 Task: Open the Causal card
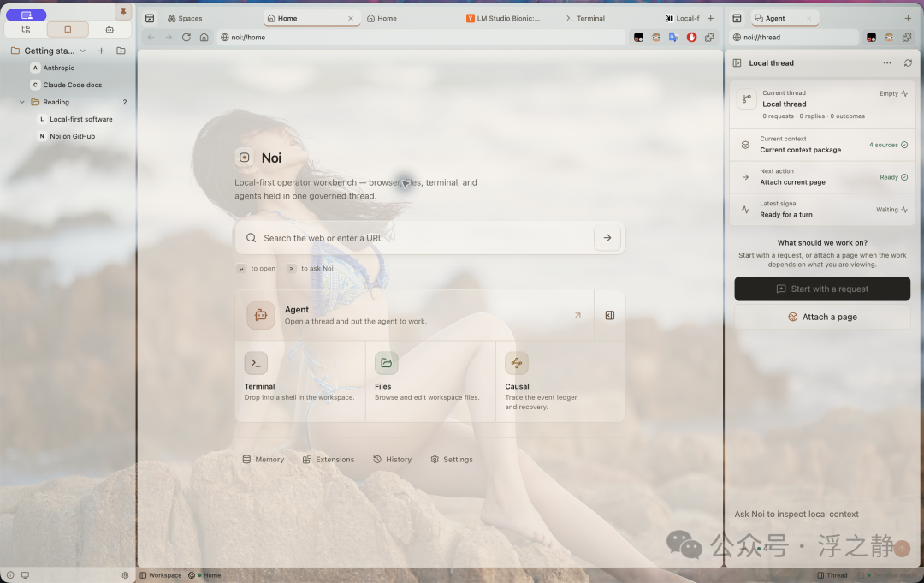click(560, 381)
